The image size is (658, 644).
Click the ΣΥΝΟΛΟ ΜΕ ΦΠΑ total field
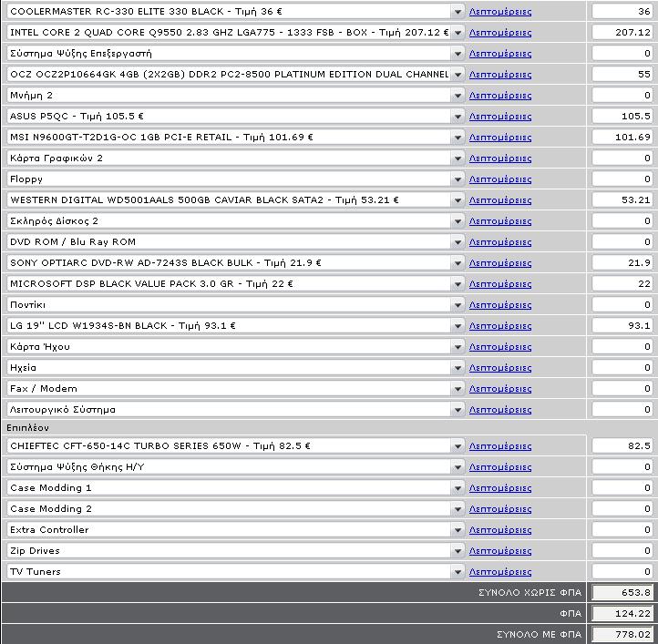622,634
